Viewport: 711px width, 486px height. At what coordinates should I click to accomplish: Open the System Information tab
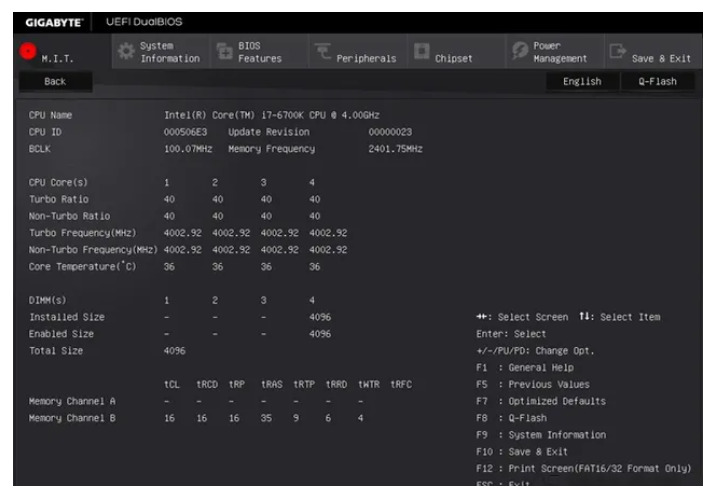click(x=170, y=52)
